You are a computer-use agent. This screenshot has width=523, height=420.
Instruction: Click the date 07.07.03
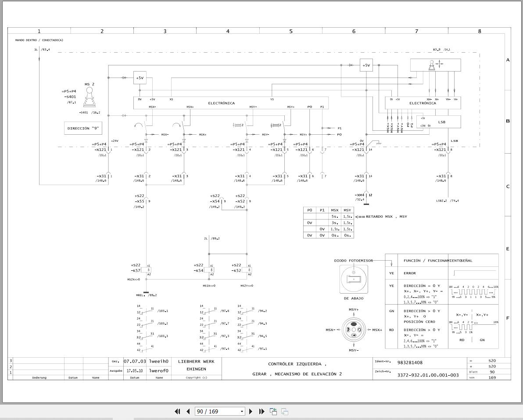(x=135, y=361)
